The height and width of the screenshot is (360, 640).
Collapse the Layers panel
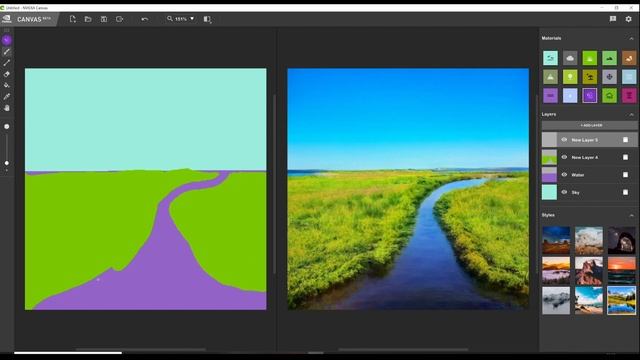pos(631,115)
